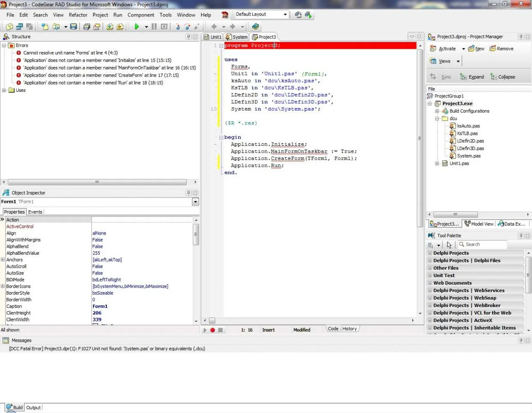The width and height of the screenshot is (532, 413).
Task: Click the Tool Palette pointer arrow icon
Action: pyautogui.click(x=449, y=245)
